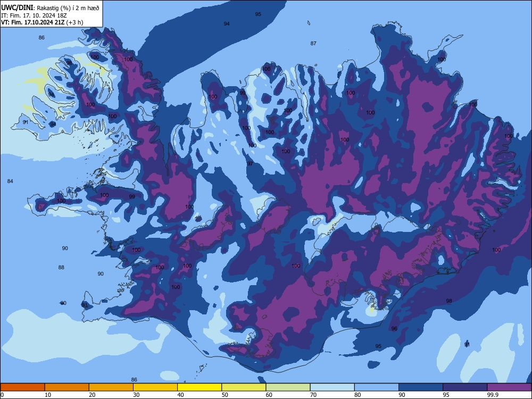The width and height of the screenshot is (532, 399).
Task: Click the '70' legend tick label
Action: point(313,395)
